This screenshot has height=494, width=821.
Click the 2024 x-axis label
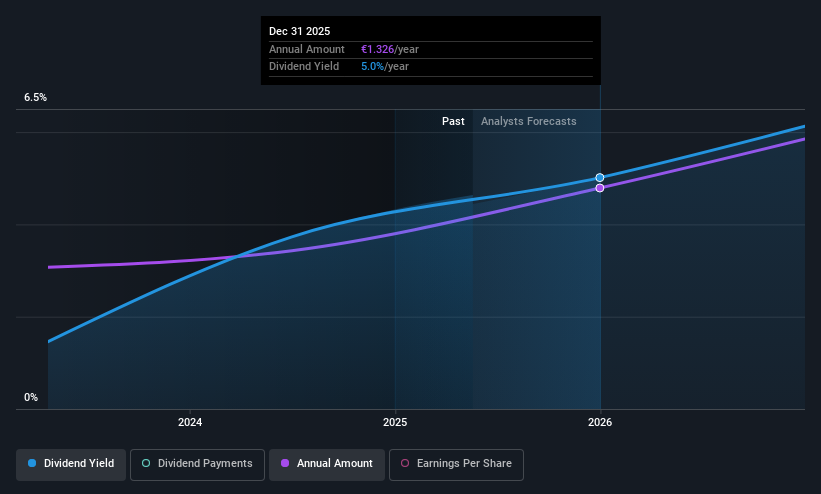click(190, 422)
